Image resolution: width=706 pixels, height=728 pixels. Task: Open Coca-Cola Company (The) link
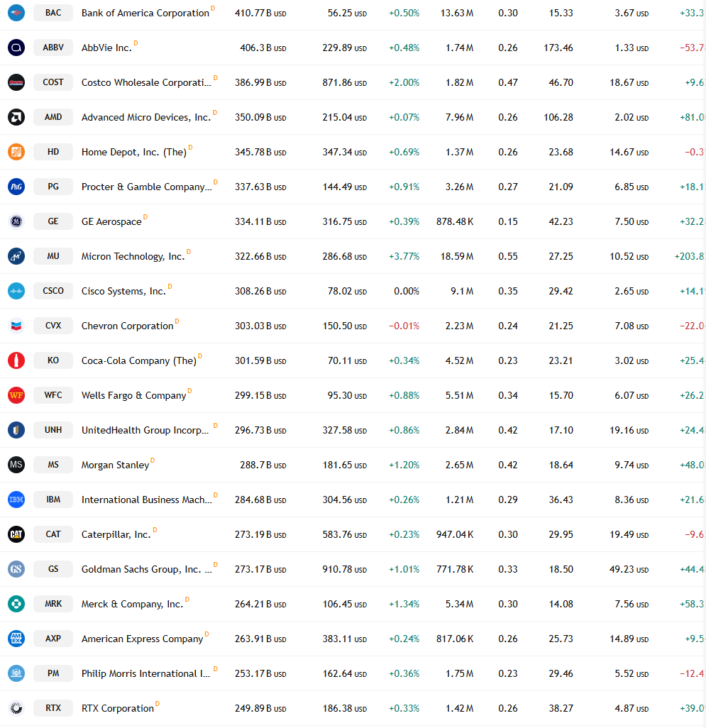pyautogui.click(x=139, y=360)
